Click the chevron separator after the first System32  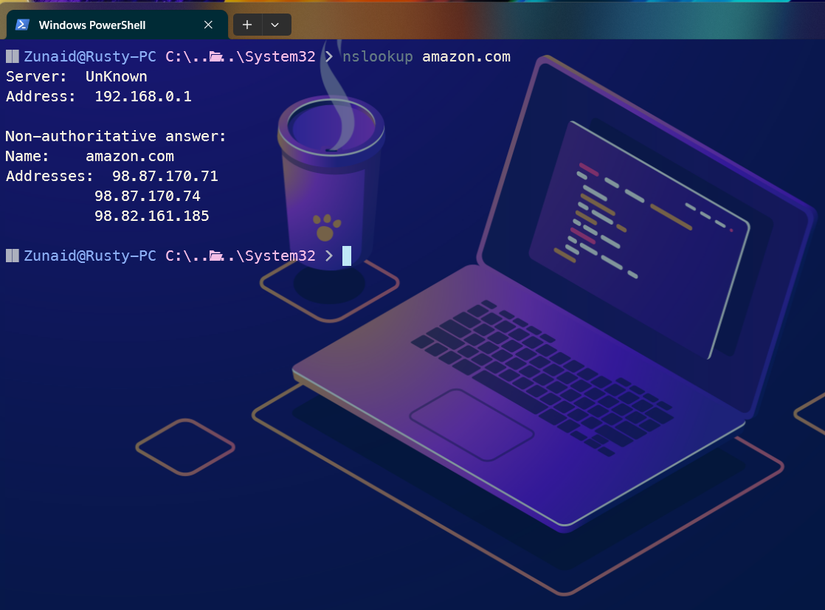[327, 56]
